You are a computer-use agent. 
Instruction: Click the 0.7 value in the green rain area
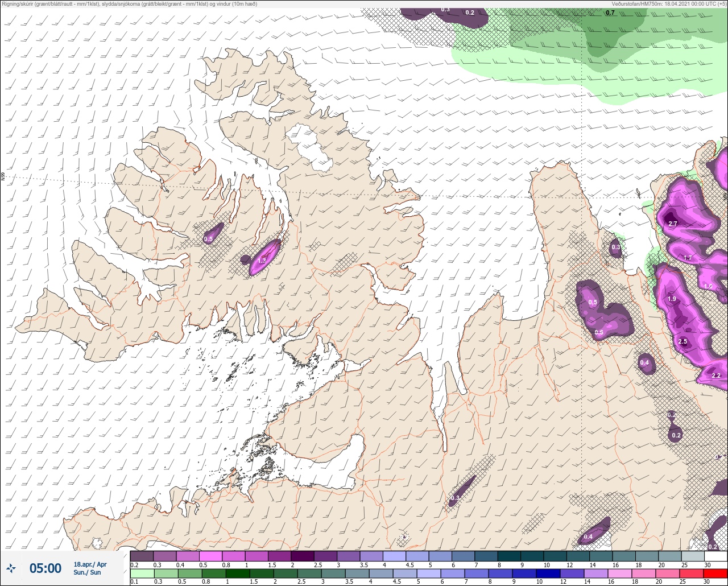(610, 13)
